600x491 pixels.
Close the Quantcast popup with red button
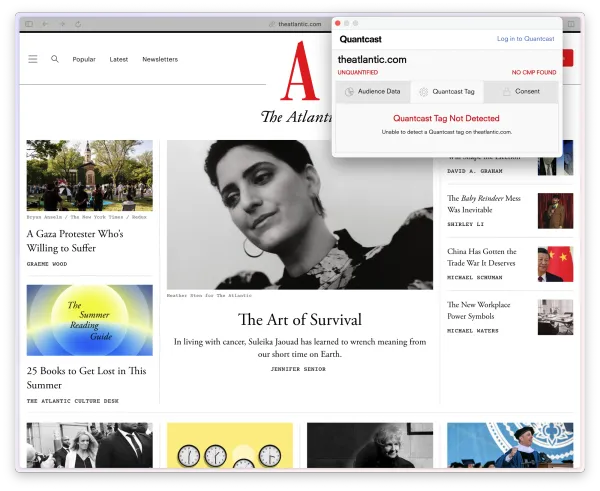pos(338,23)
